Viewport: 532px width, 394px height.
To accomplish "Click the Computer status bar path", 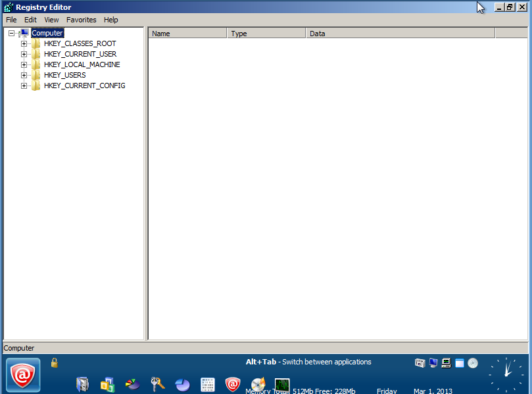I will (x=19, y=348).
